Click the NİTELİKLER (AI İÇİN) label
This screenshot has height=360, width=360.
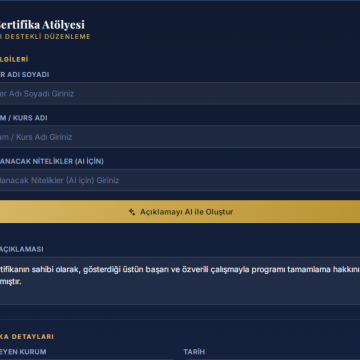point(52,161)
